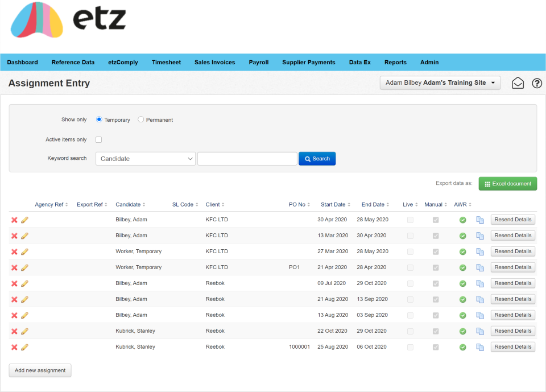Resend Details for PO 1000001 assignment
The image size is (546, 392).
click(x=512, y=346)
